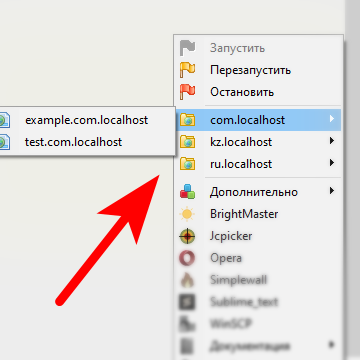Open the example.com.localhost site
360x360 pixels.
[86, 120]
